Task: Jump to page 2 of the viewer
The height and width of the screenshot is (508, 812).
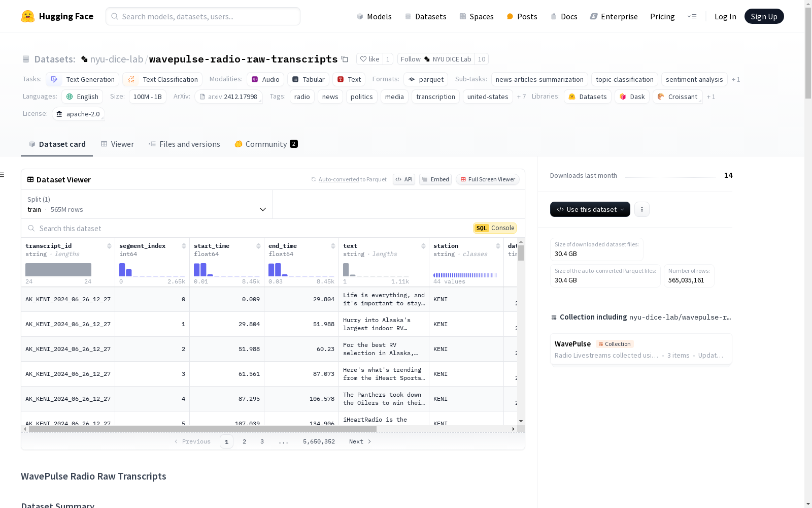Action: 244,441
